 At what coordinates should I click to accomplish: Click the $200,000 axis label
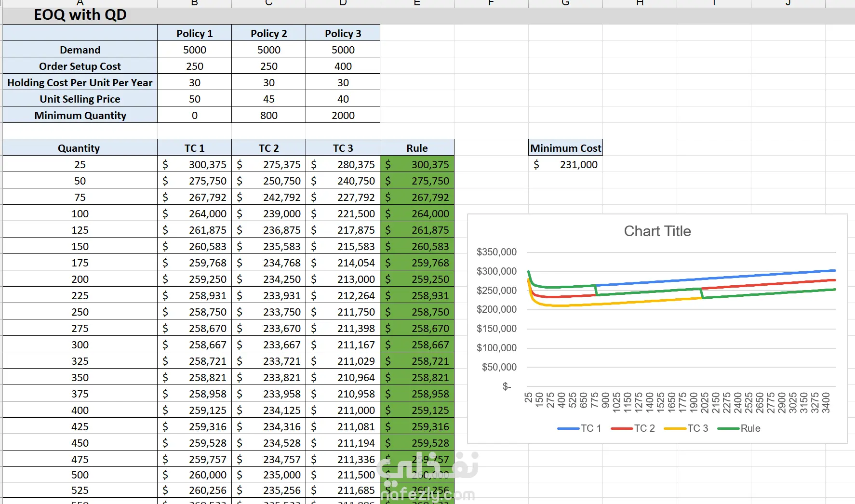pos(496,309)
